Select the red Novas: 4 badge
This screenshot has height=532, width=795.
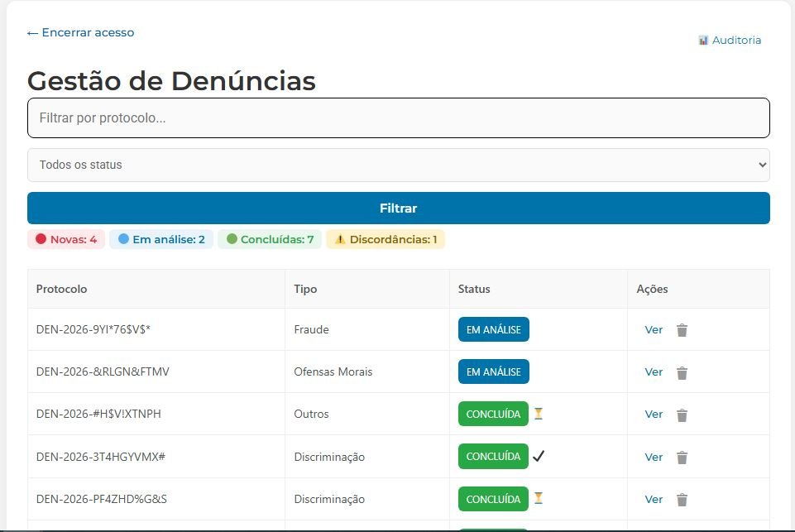[x=66, y=240]
